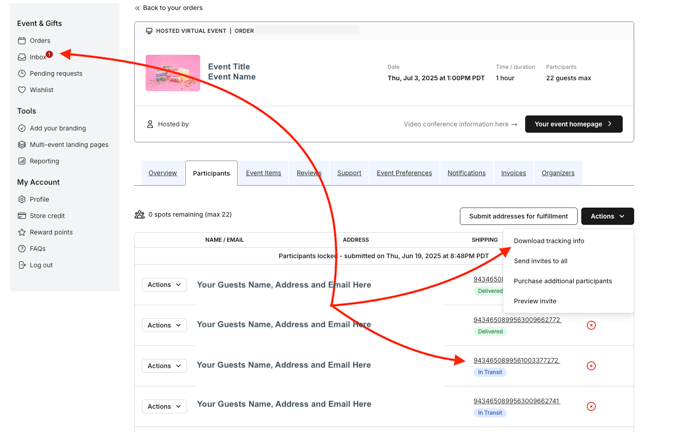Remove guest with tracking ending 662772
This screenshot has width=688, height=432.
591,325
